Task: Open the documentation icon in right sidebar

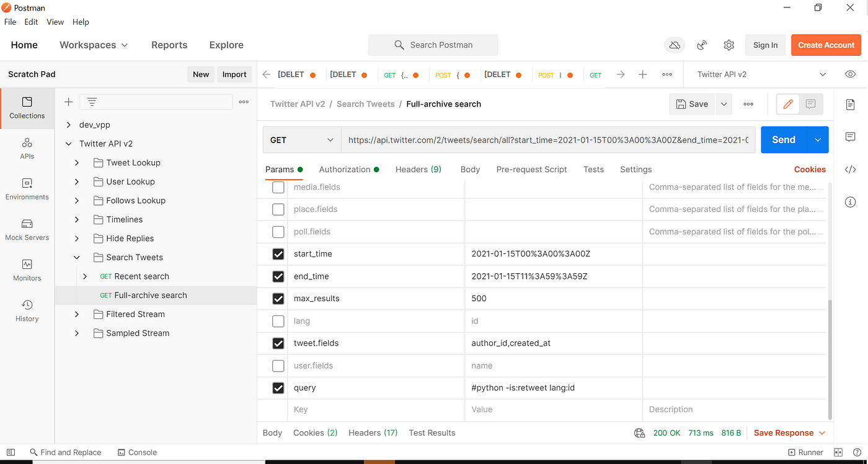Action: coord(850,105)
